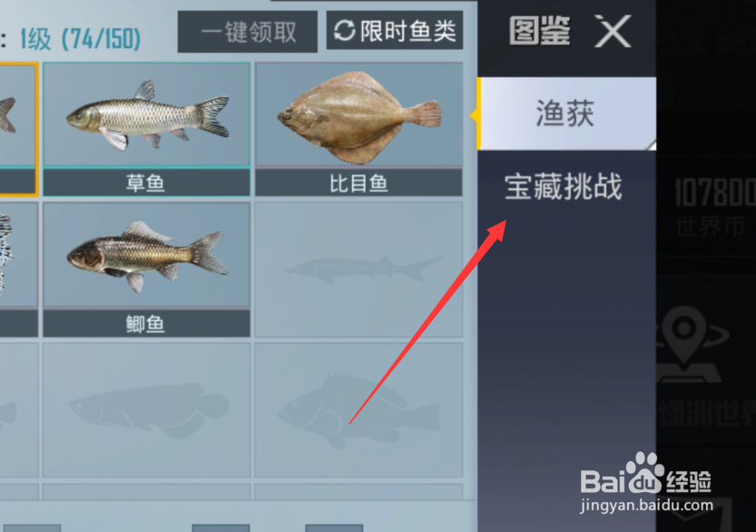The width and height of the screenshot is (756, 532).
Task: Click the 限时鱼类 button
Action: click(395, 31)
